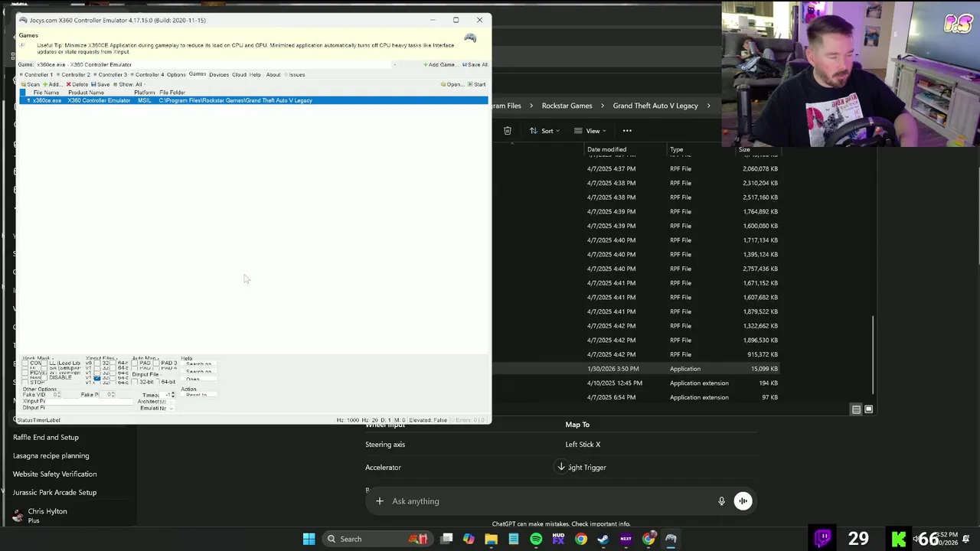Open the Raffle End and Setup chat

[46, 438]
